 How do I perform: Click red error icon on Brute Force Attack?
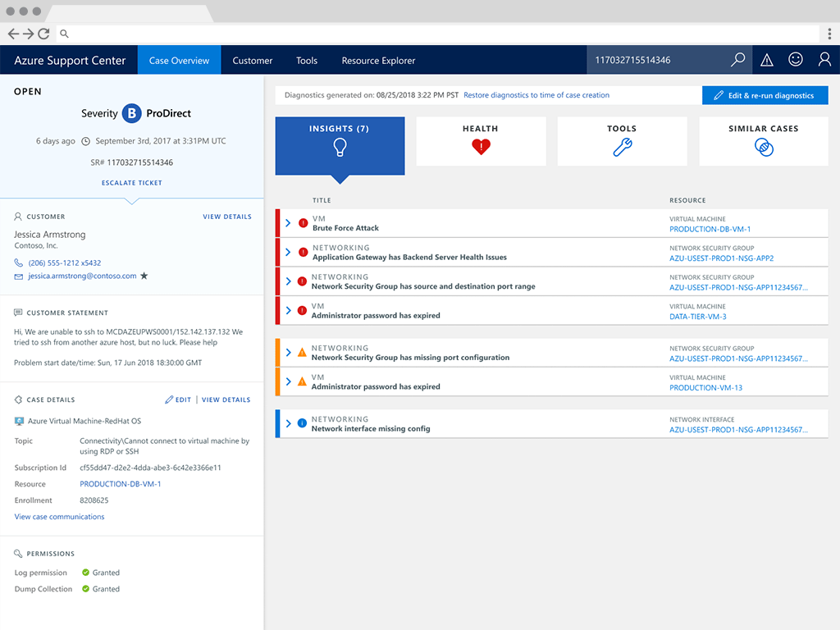pos(303,223)
